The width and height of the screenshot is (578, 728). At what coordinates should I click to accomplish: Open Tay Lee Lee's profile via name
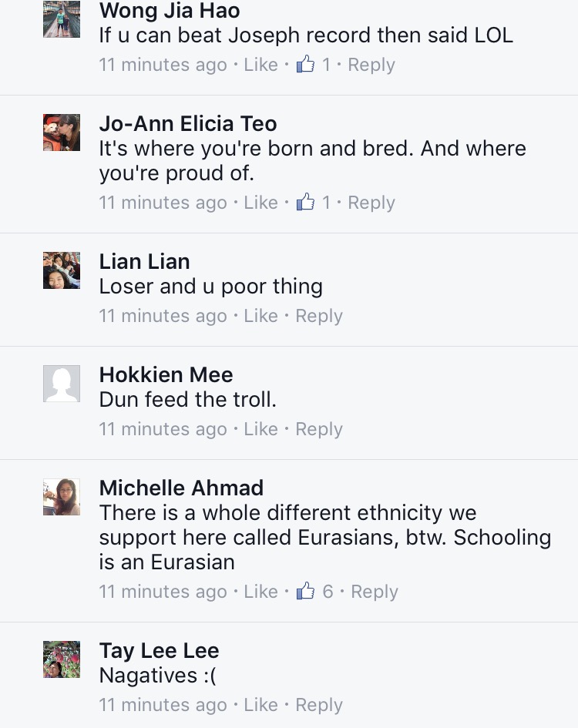click(x=159, y=650)
